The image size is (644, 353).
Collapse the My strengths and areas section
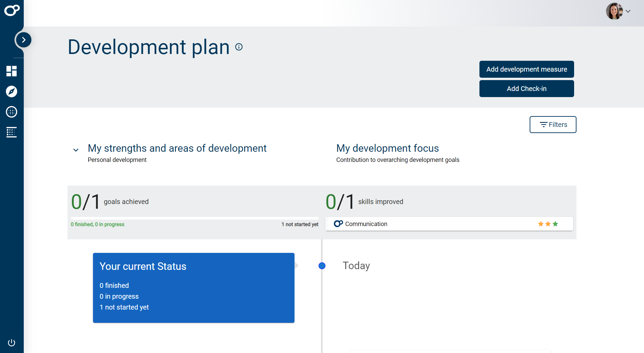click(x=76, y=150)
